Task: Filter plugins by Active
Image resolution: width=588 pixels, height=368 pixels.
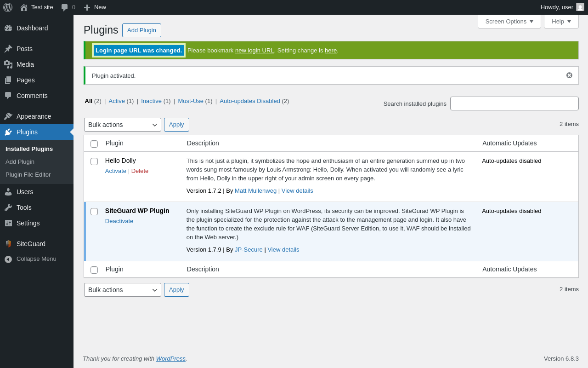Action: [x=117, y=101]
